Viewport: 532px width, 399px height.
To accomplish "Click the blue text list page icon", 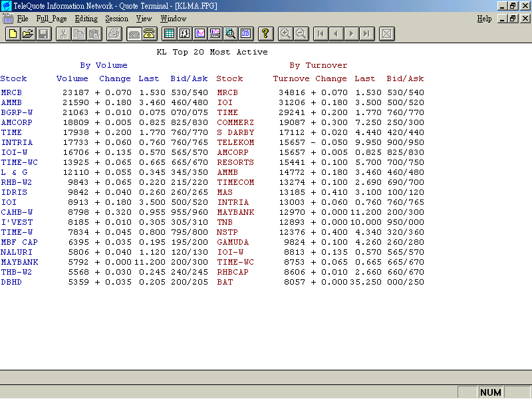I will [x=246, y=34].
